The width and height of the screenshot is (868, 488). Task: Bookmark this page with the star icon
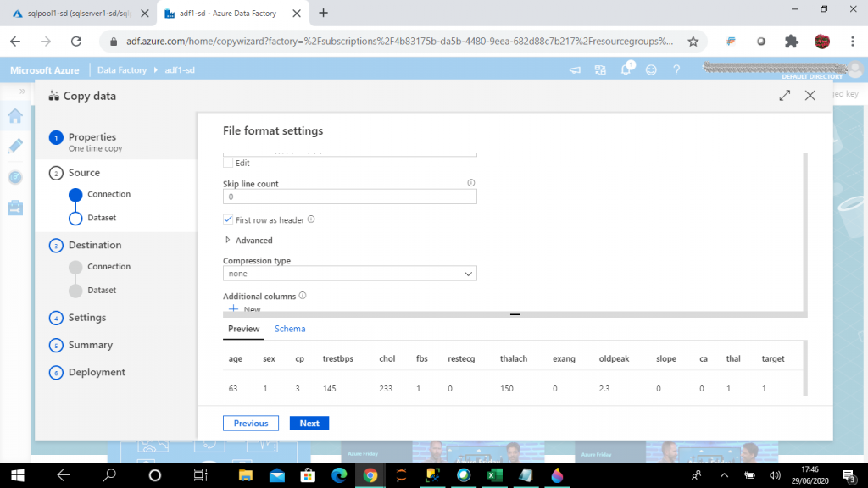tap(693, 41)
